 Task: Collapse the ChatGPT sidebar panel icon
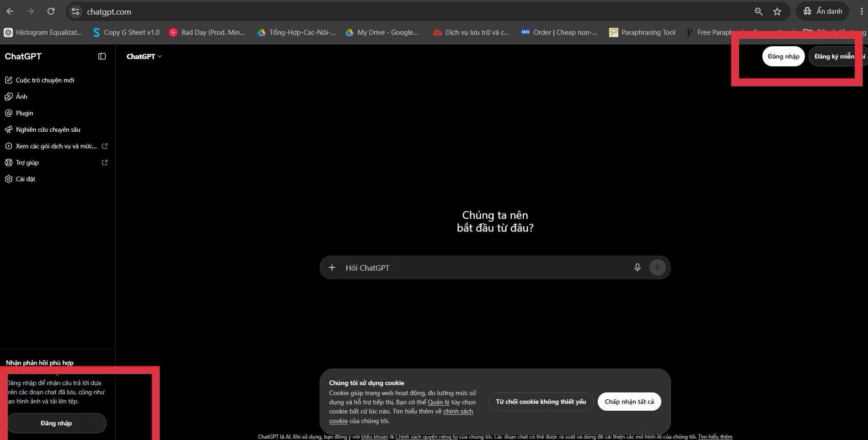click(102, 56)
